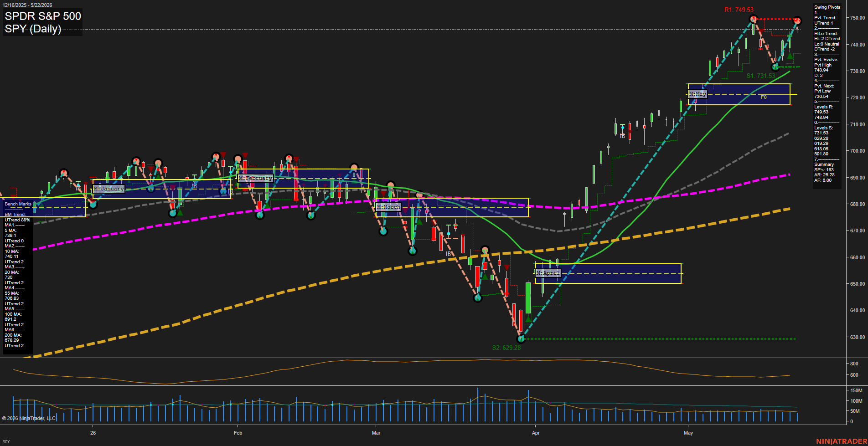Click the SP's: 163 summary line
Image resolution: width=868 pixels, height=446 pixels.
pyautogui.click(x=824, y=170)
